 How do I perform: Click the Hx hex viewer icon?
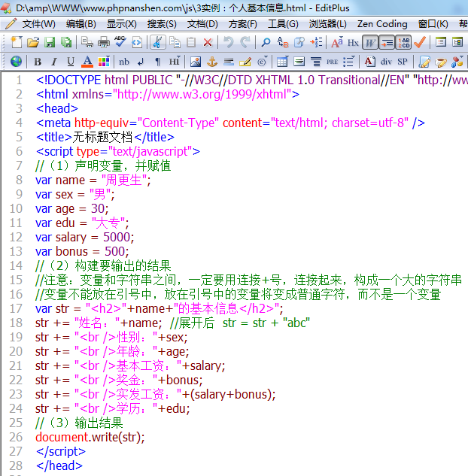click(353, 43)
